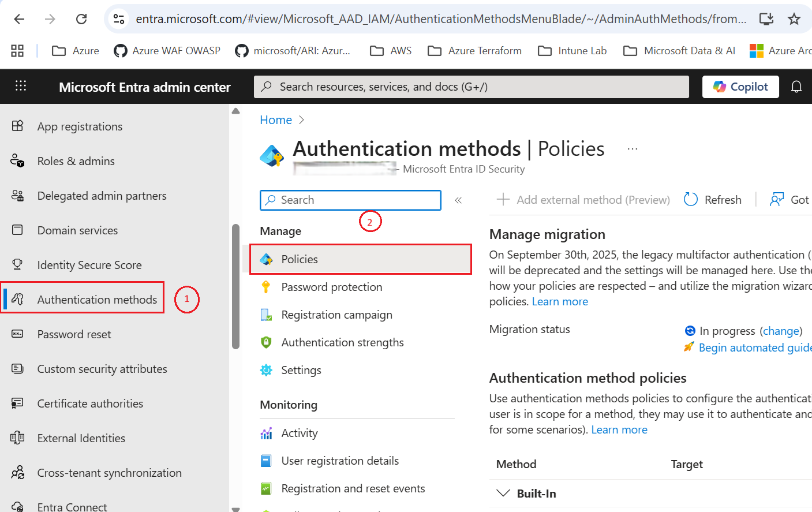The width and height of the screenshot is (812, 512).
Task: Click the Home breadcrumb link
Action: (276, 120)
